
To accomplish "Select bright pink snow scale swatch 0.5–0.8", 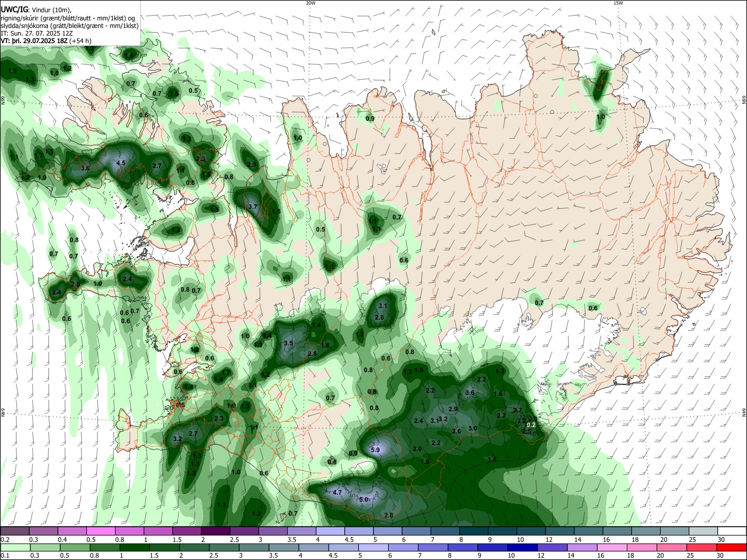I will [100, 531].
